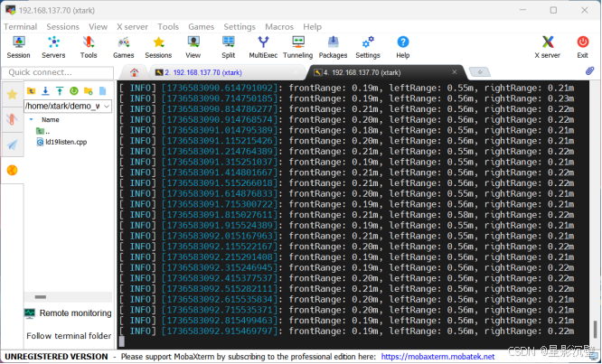
Task: Open the Macros paper-plane sidebar tab
Action: [13, 145]
